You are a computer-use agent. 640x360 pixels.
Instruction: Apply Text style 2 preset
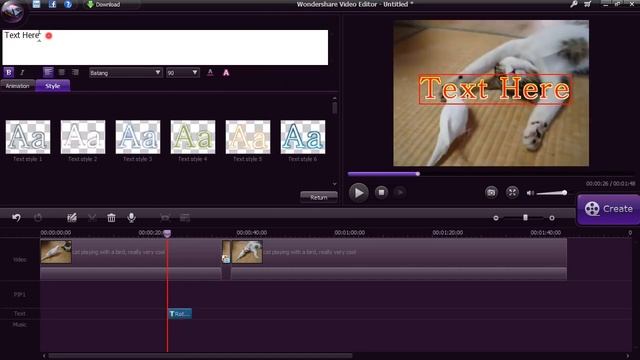[83, 137]
